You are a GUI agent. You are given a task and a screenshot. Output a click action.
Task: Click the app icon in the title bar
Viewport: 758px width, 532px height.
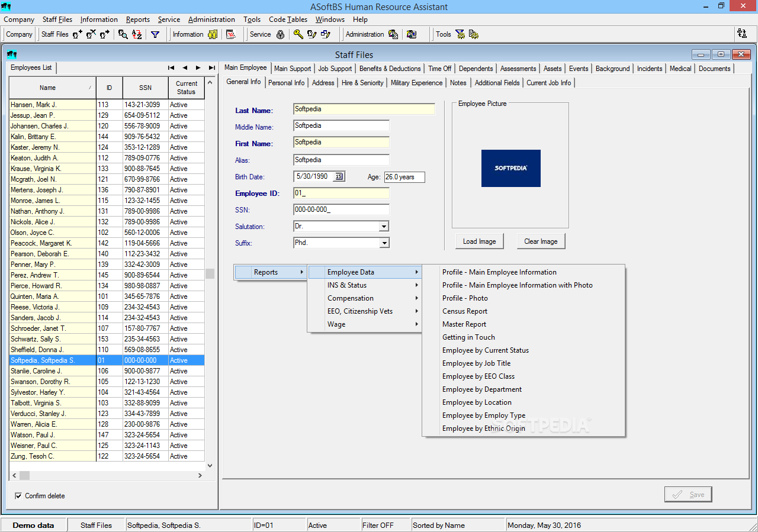tap(7, 7)
